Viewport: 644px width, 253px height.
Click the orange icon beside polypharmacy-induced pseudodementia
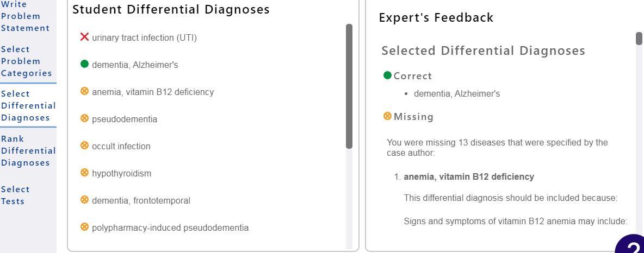pyautogui.click(x=84, y=227)
